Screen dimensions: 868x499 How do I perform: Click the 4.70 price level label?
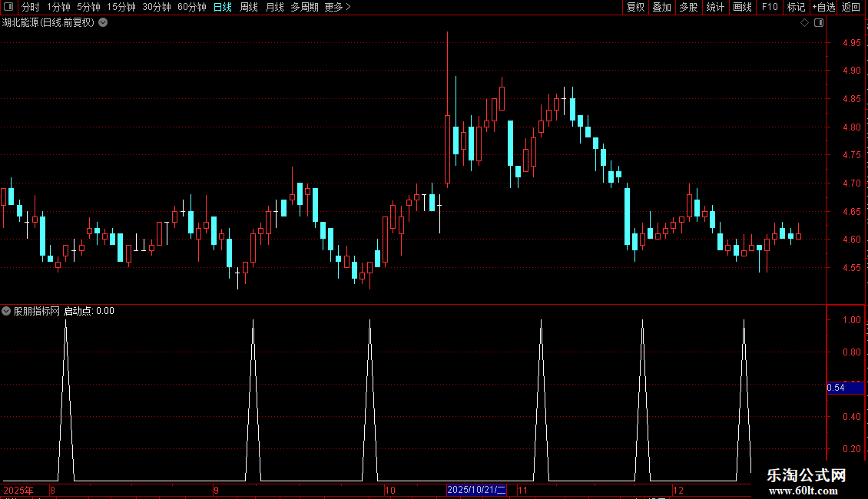click(851, 183)
